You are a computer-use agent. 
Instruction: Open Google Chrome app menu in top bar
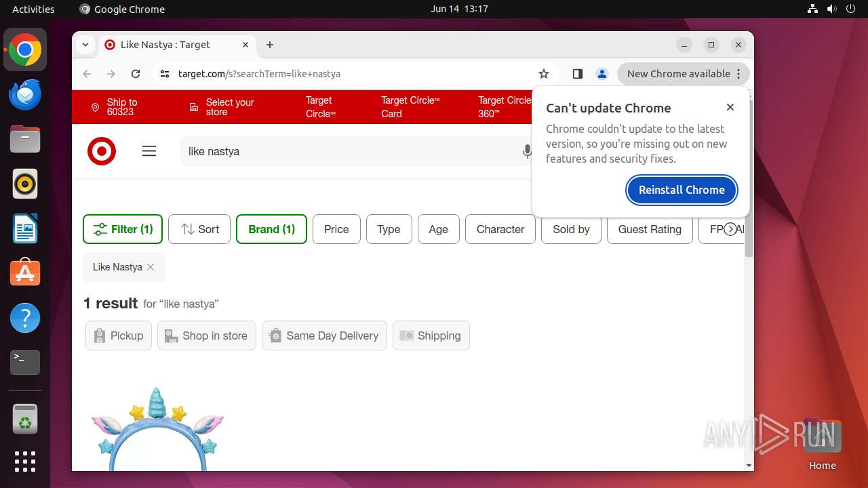[x=122, y=9]
